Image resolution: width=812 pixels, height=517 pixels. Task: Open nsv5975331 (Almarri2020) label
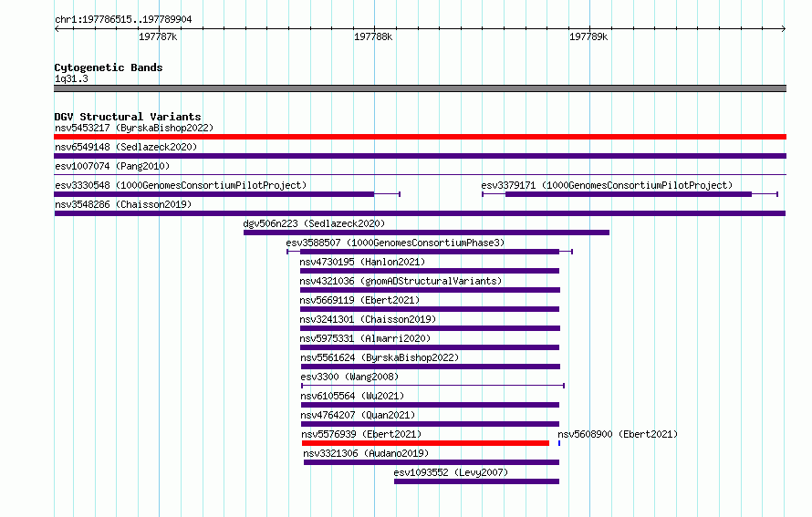point(365,338)
